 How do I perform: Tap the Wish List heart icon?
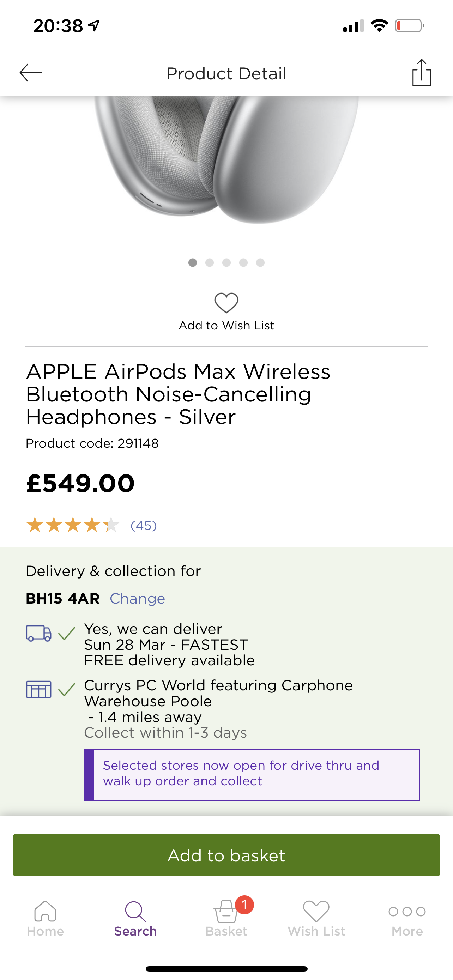(x=226, y=303)
